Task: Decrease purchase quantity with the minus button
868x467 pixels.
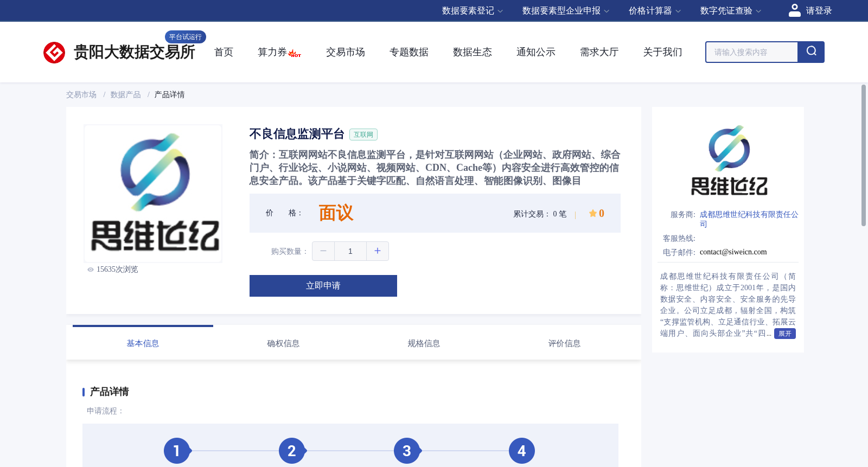Action: [323, 251]
